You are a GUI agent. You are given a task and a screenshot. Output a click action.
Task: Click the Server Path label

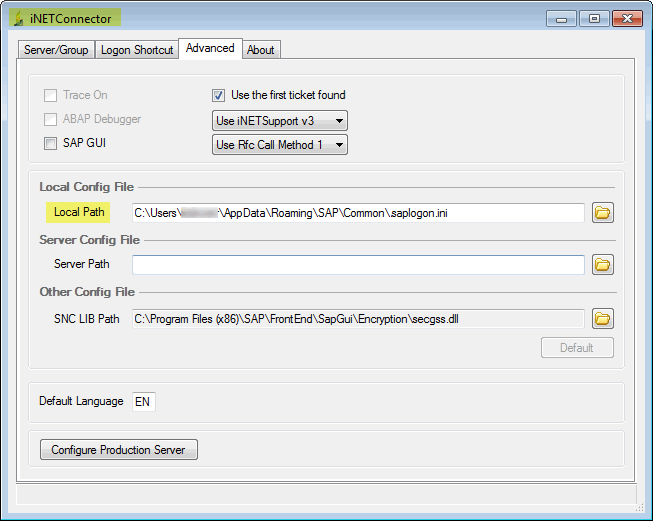[x=82, y=264]
